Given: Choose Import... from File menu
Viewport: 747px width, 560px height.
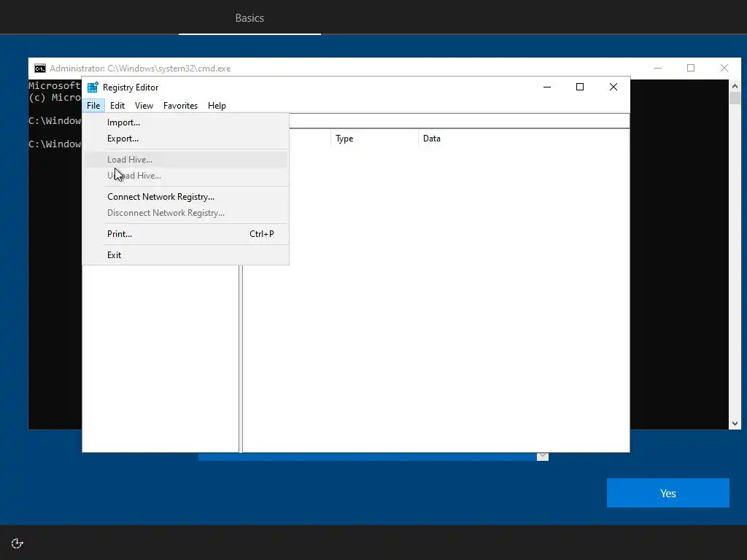Looking at the screenshot, I should tap(186, 122).
